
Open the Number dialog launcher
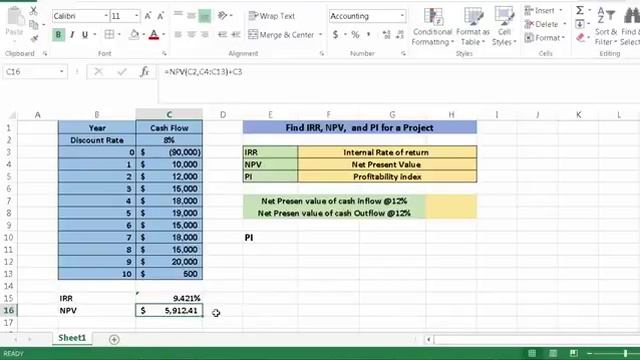coord(403,53)
